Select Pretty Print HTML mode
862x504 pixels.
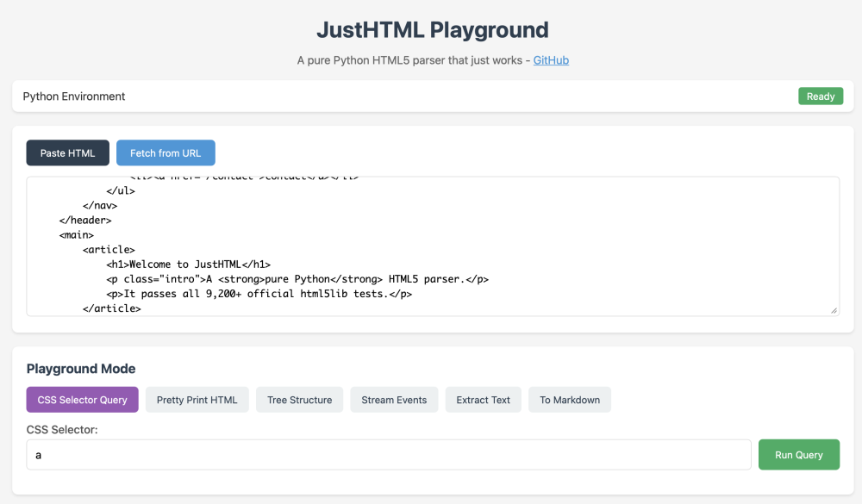197,400
